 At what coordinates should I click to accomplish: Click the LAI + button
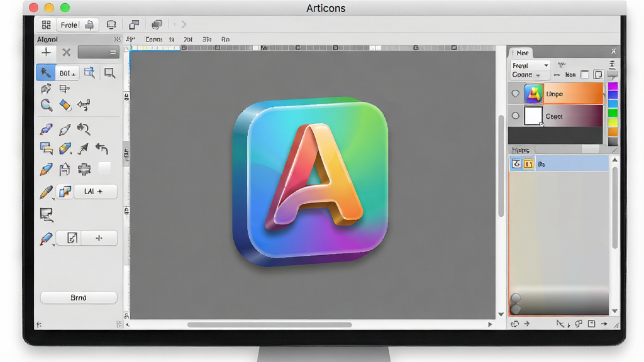pos(96,192)
